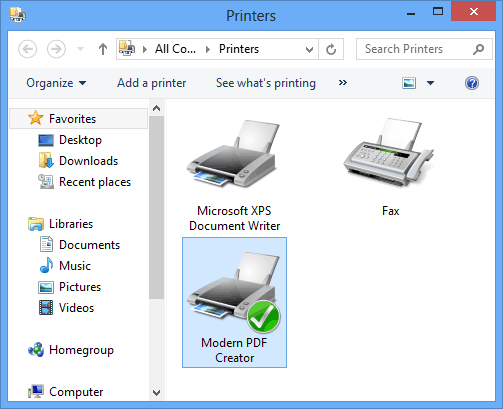This screenshot has height=409, width=503.
Task: Click the Videos filmstrip icon
Action: coord(46,308)
